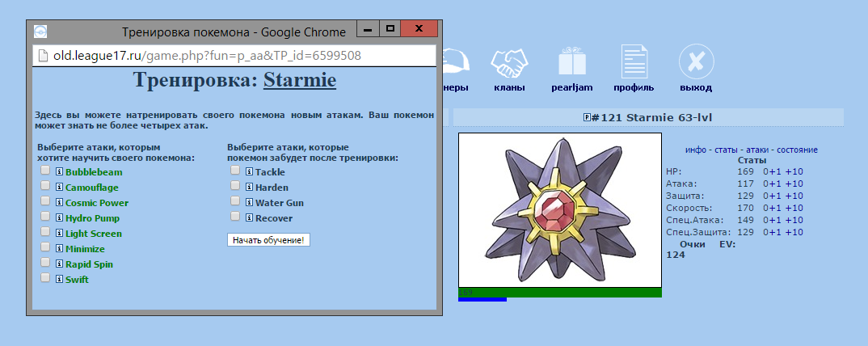This screenshot has height=346, width=868.
Task: Tick the Camouflage checkbox
Action: (45, 186)
